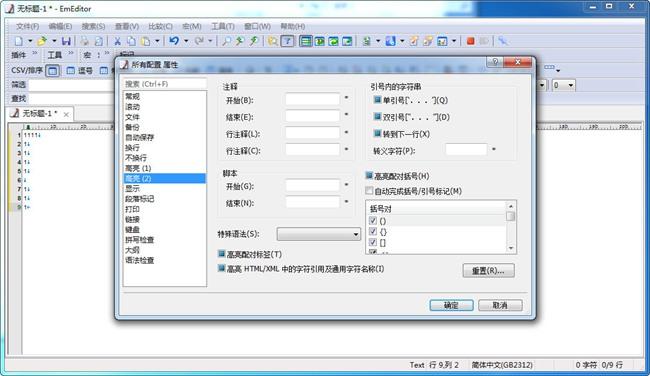Image resolution: width=650 pixels, height=376 pixels.
Task: Toggle 双引号 double quote checkbox
Action: [377, 117]
